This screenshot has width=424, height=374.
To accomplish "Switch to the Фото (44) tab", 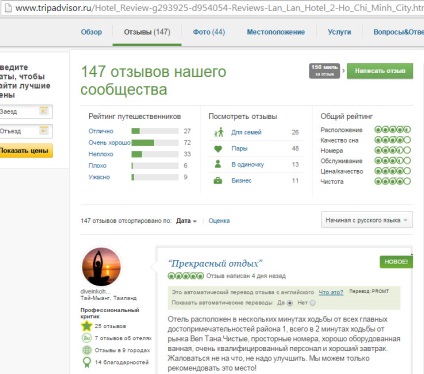I will tap(209, 32).
